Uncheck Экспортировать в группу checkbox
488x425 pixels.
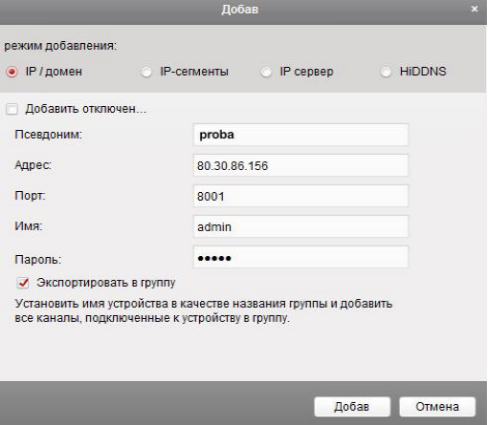[x=23, y=283]
